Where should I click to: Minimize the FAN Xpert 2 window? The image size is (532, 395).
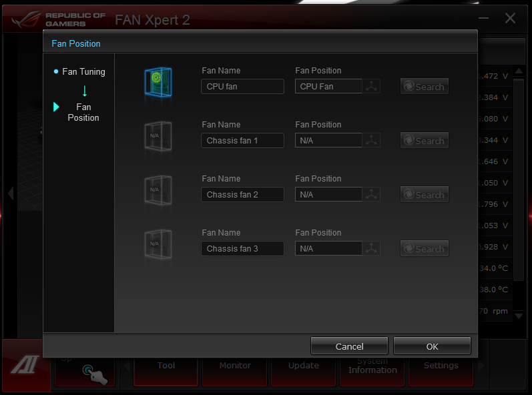point(483,18)
